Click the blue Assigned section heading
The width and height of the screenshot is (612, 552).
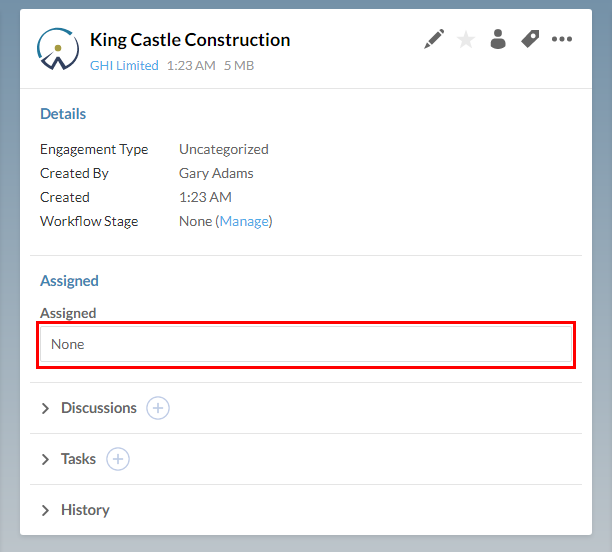pos(69,281)
